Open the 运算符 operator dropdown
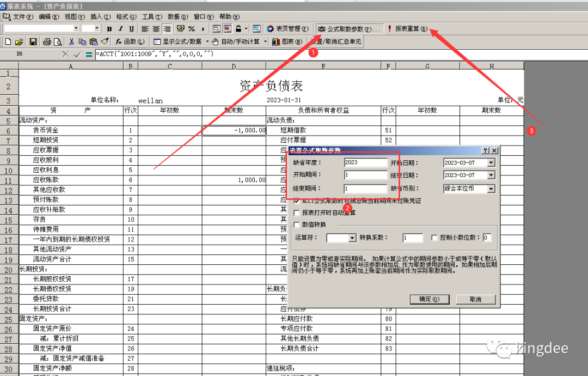 pyautogui.click(x=352, y=238)
